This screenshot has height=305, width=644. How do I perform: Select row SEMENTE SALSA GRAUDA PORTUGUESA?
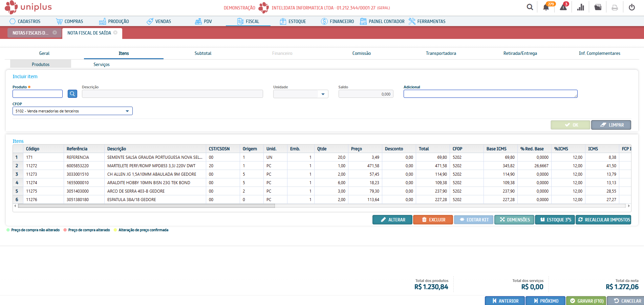[x=322, y=157]
